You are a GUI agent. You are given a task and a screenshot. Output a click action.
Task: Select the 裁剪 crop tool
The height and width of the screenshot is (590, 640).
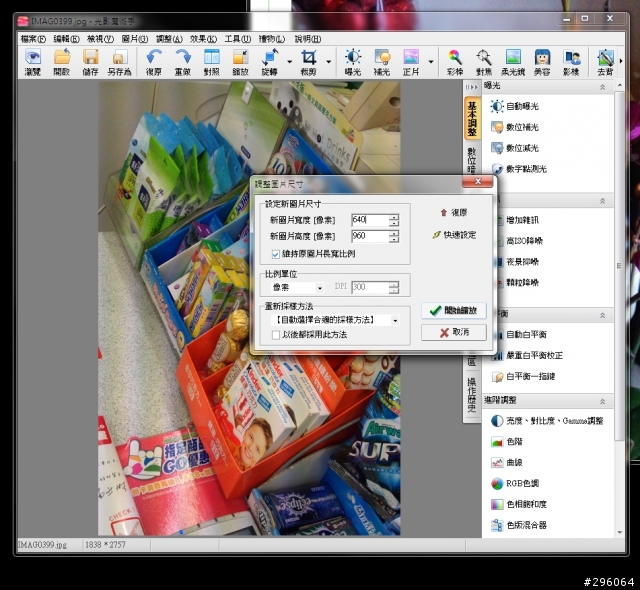point(309,62)
